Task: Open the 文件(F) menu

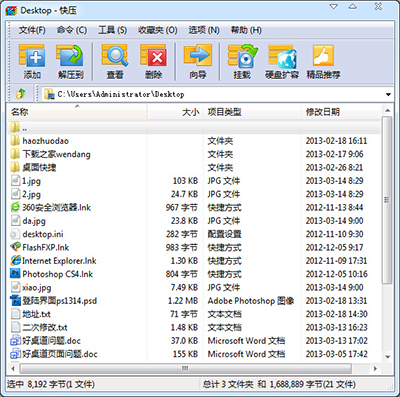Action: [x=32, y=30]
